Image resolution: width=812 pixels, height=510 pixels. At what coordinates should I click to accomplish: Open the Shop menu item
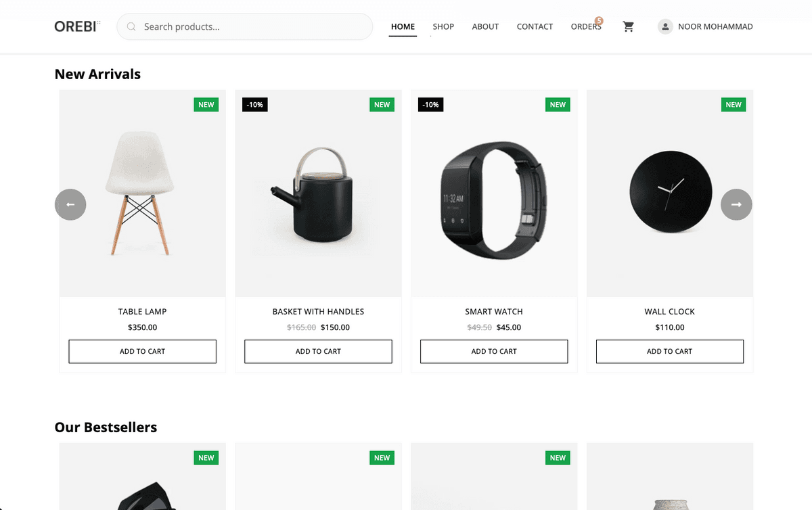443,26
